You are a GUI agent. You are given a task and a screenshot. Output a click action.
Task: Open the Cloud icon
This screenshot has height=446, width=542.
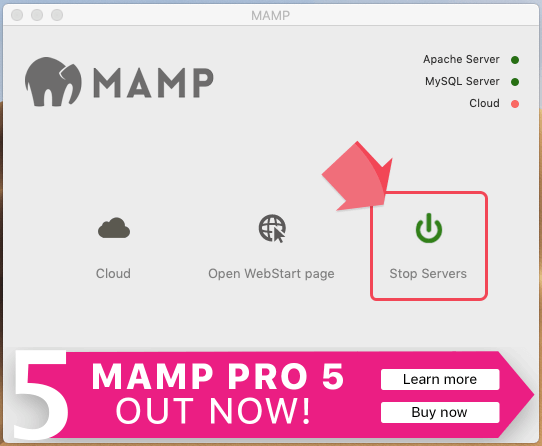point(114,228)
